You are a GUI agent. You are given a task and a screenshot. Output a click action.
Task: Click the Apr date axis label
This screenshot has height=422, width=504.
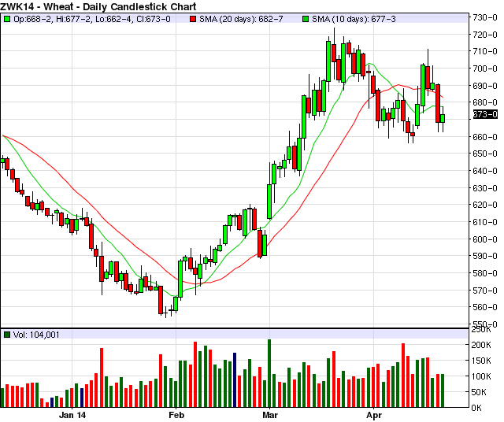pos(374,415)
